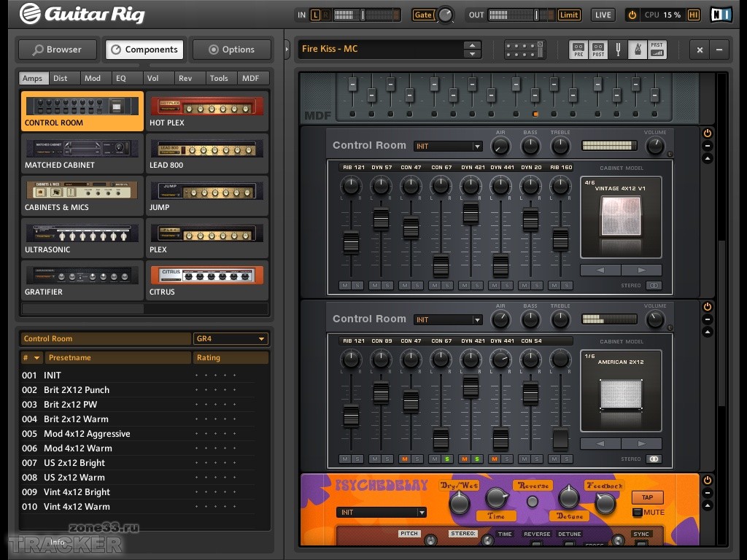Power off the second Control Room module
The height and width of the screenshot is (560, 747).
pos(708,307)
